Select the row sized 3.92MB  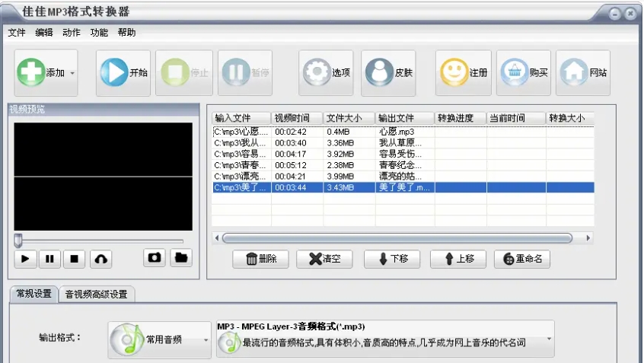403,154
